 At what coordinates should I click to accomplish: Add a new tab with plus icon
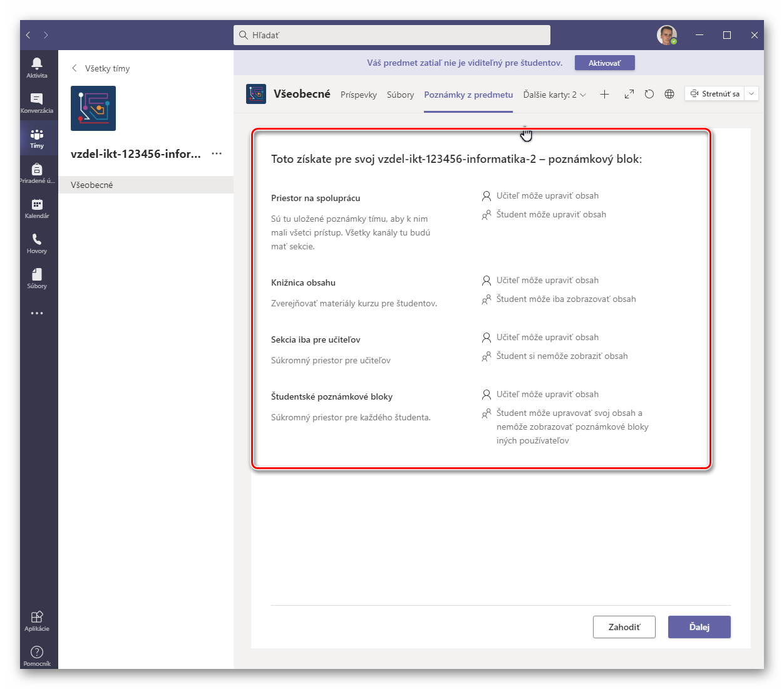[604, 94]
